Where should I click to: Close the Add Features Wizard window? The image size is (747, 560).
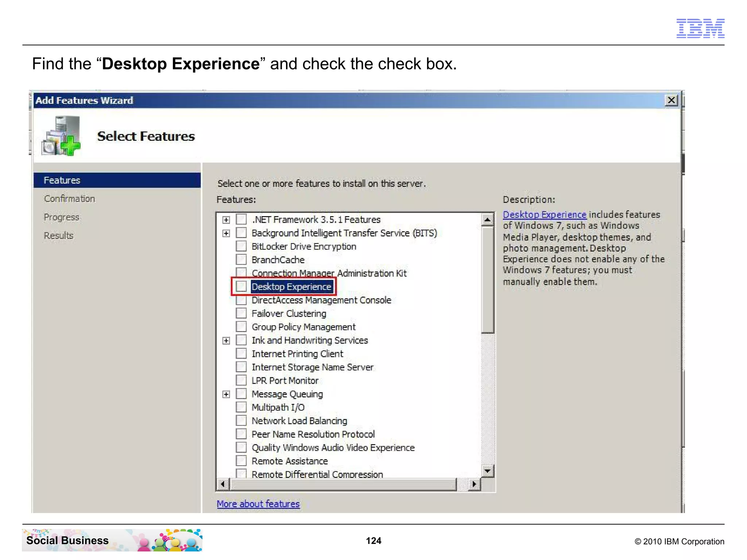tap(671, 100)
